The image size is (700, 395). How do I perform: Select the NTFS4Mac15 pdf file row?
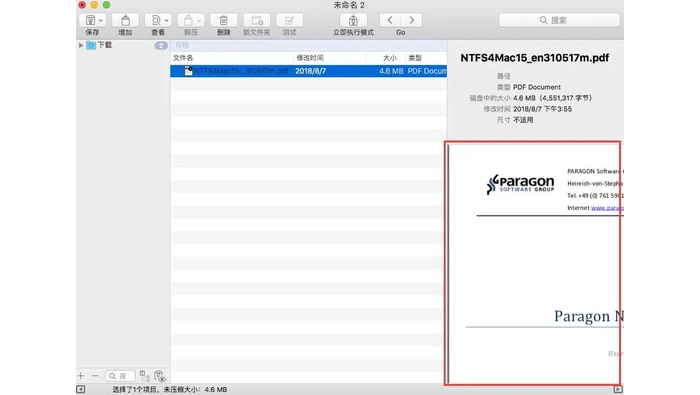tap(308, 71)
